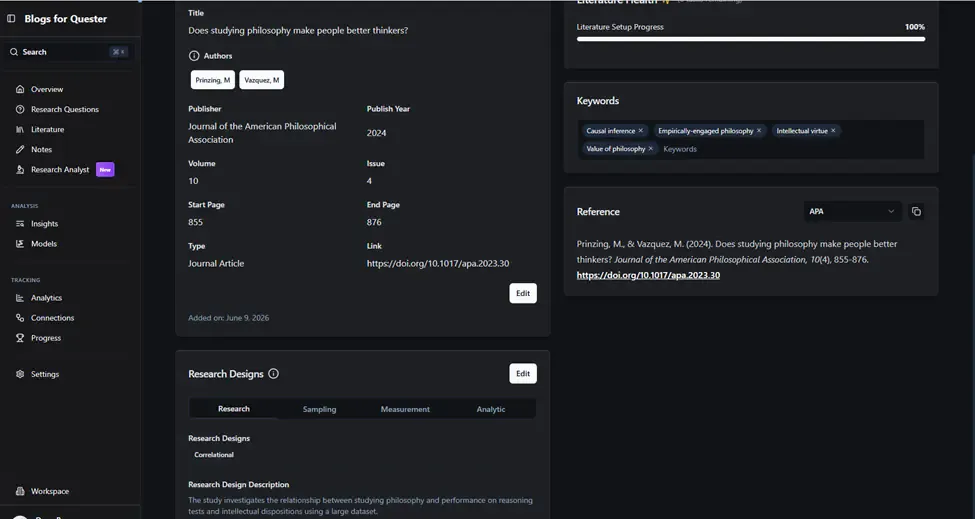Switch to the Measurement tab
The height and width of the screenshot is (519, 975).
point(405,409)
